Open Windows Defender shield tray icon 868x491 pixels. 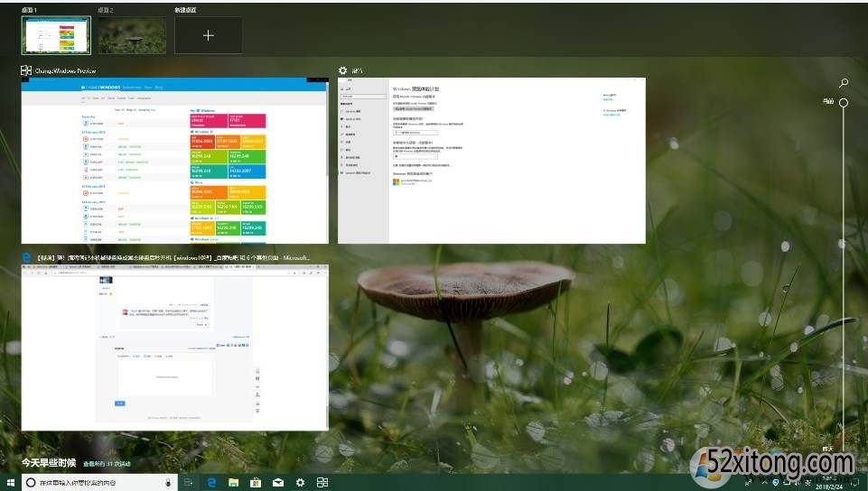776,483
